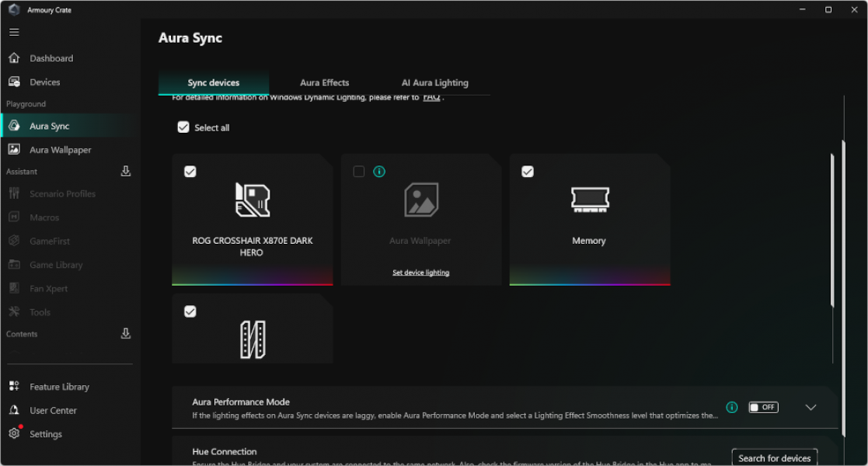Click the Contents download icon

pos(126,333)
